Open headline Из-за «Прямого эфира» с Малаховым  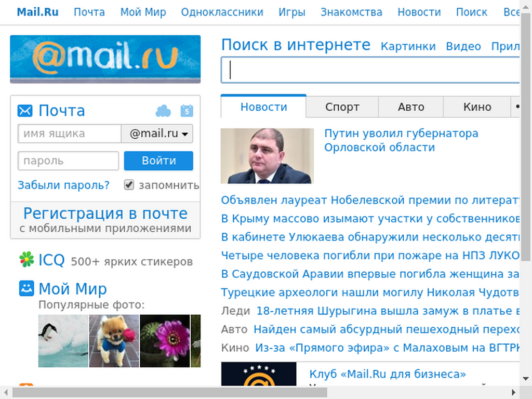[387, 348]
